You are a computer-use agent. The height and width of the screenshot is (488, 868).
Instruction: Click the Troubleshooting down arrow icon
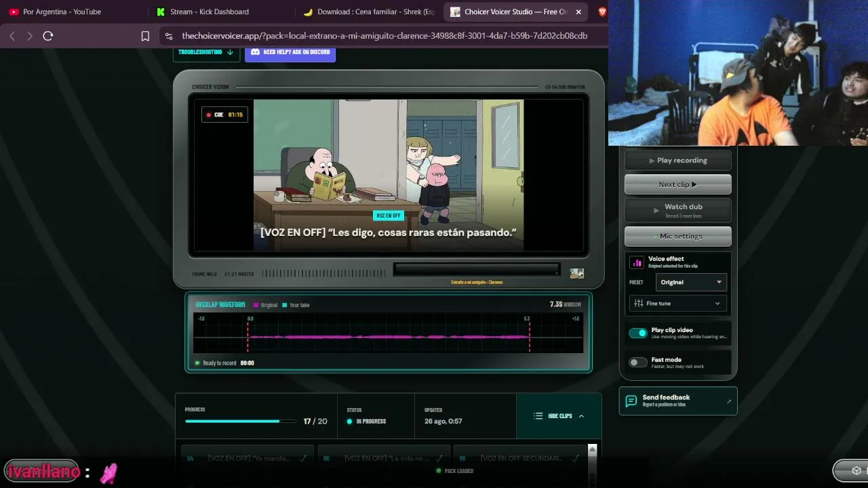[x=230, y=52]
